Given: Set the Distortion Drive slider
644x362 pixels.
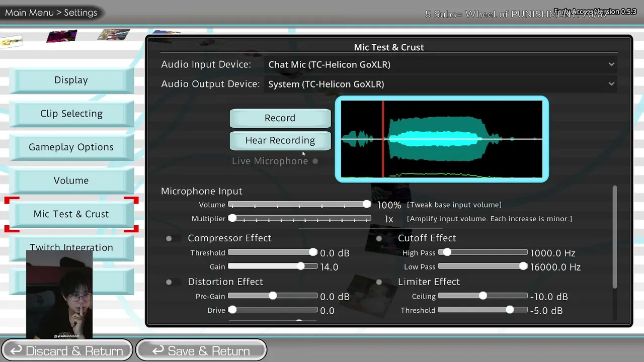Looking at the screenshot, I should click(273, 310).
